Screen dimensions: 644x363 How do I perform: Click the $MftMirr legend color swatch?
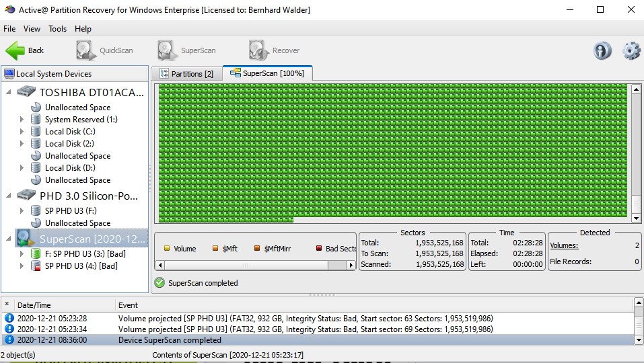tap(257, 248)
